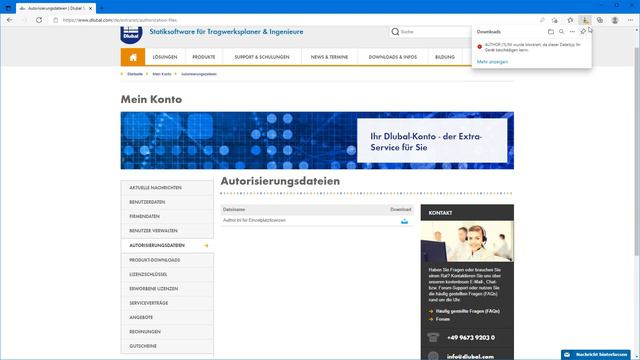Click the Nachricht hinterlassen chat button
This screenshot has height=360, width=640.
tap(596, 355)
